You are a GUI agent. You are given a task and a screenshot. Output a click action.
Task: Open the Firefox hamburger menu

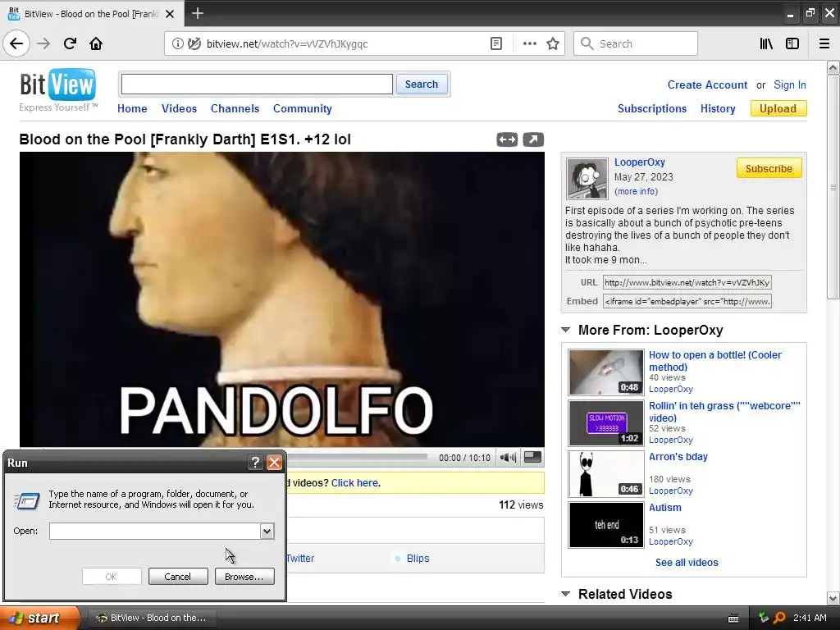(x=824, y=43)
